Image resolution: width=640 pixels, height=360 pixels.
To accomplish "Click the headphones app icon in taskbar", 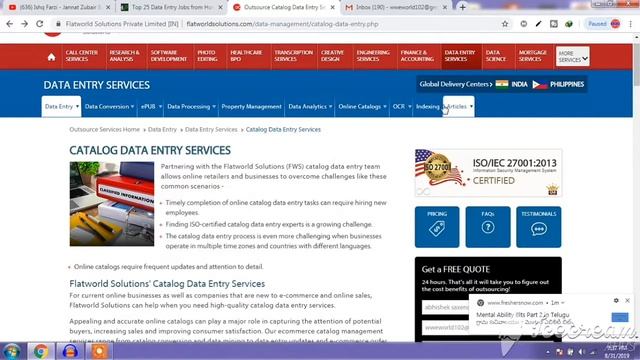I will click(x=70, y=351).
